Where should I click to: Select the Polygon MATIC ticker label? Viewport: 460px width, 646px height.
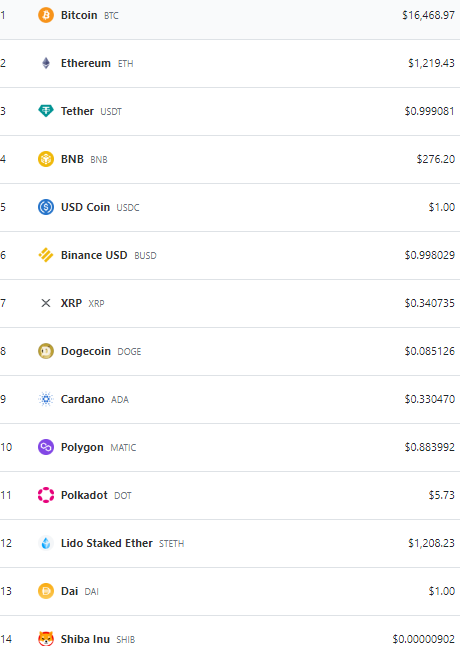(x=123, y=447)
